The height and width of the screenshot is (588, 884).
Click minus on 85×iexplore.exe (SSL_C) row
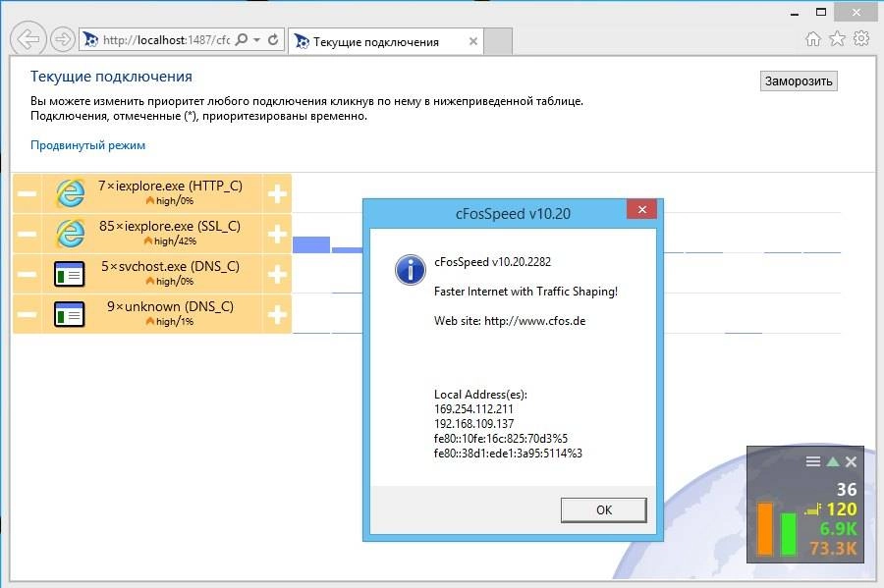pyautogui.click(x=27, y=234)
